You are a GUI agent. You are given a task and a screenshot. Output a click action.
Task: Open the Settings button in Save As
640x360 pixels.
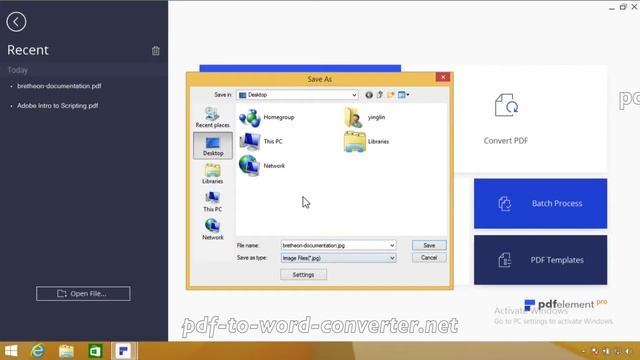tap(303, 275)
